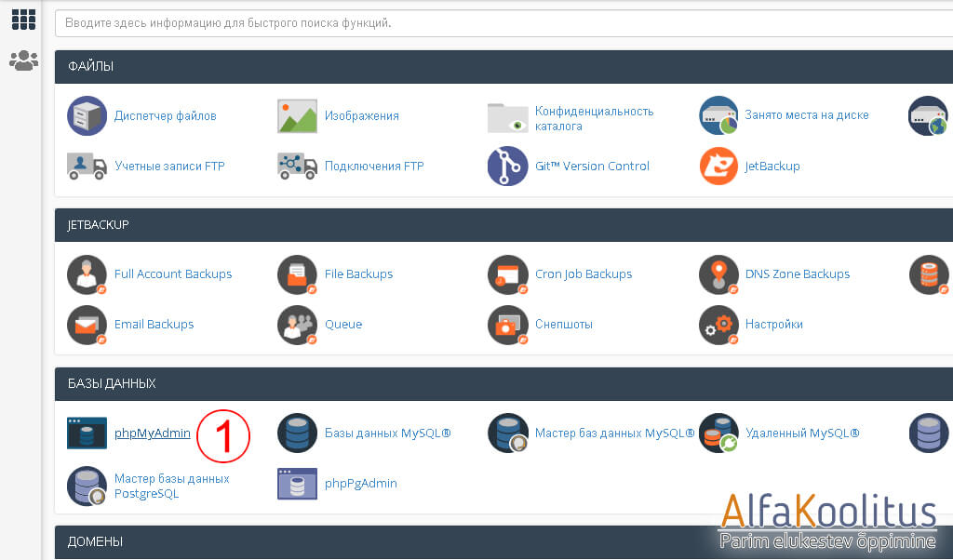Open the user management people icon
The height and width of the screenshot is (560, 953).
pos(23,60)
